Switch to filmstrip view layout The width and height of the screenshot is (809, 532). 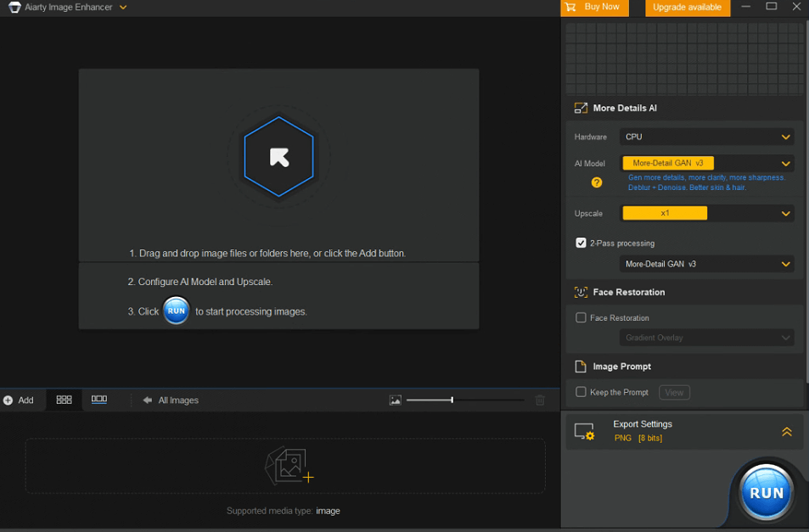[x=99, y=400]
